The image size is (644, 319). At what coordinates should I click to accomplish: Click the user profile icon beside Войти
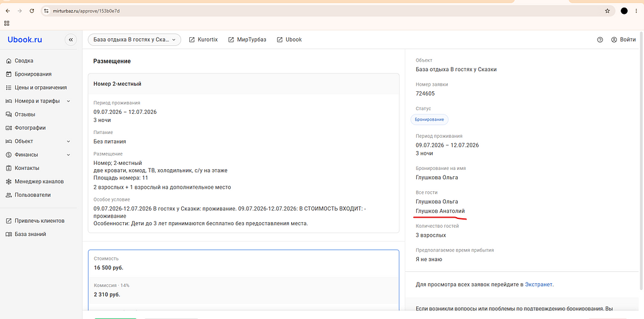(x=614, y=40)
